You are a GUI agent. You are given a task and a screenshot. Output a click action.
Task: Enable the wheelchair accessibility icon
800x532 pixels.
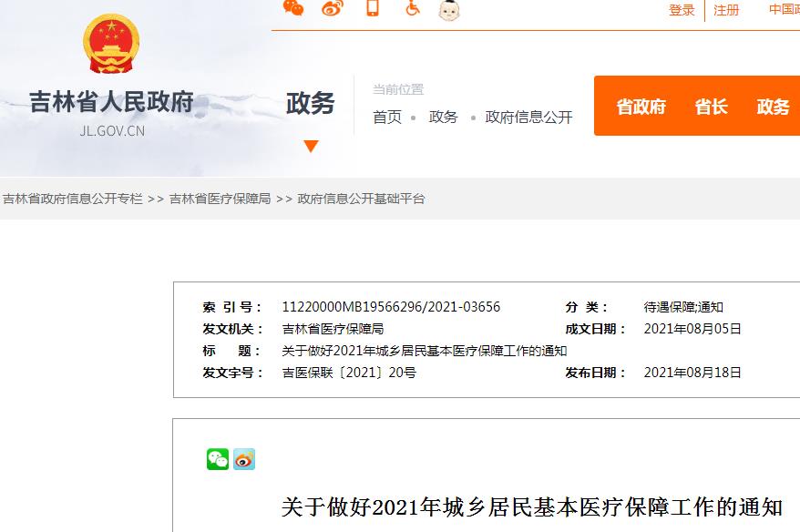(x=412, y=8)
